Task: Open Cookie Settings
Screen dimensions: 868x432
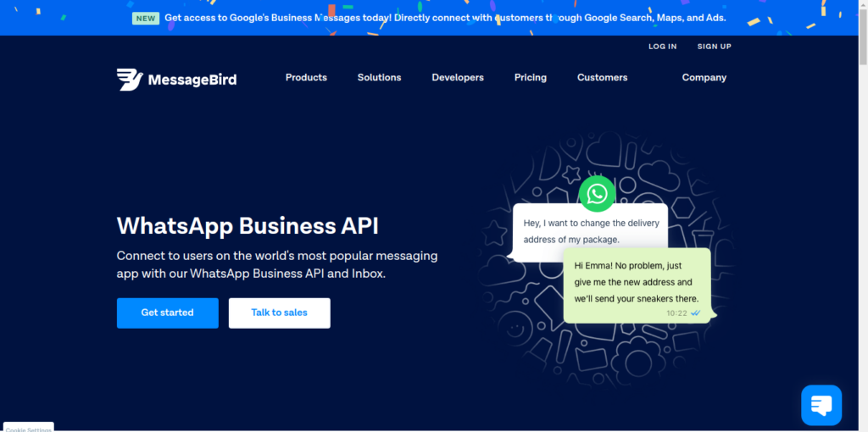Action: (28, 428)
